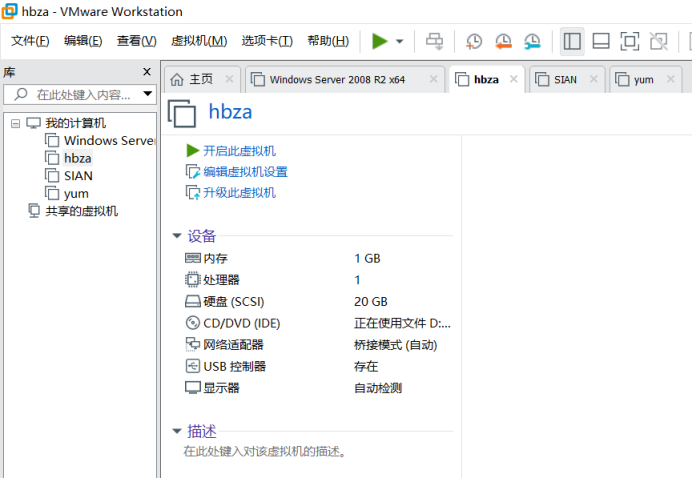Click the 桥接模式 (自动) network value
This screenshot has width=693, height=479.
[x=396, y=345]
